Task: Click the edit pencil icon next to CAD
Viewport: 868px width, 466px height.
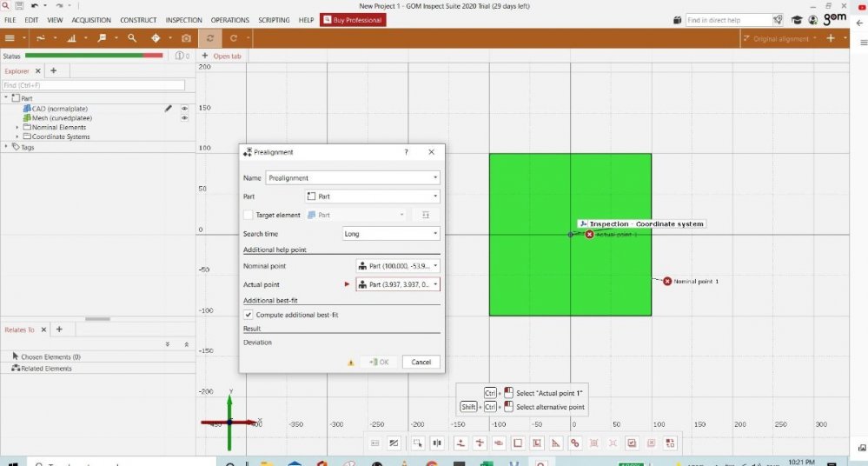Action: coord(169,109)
